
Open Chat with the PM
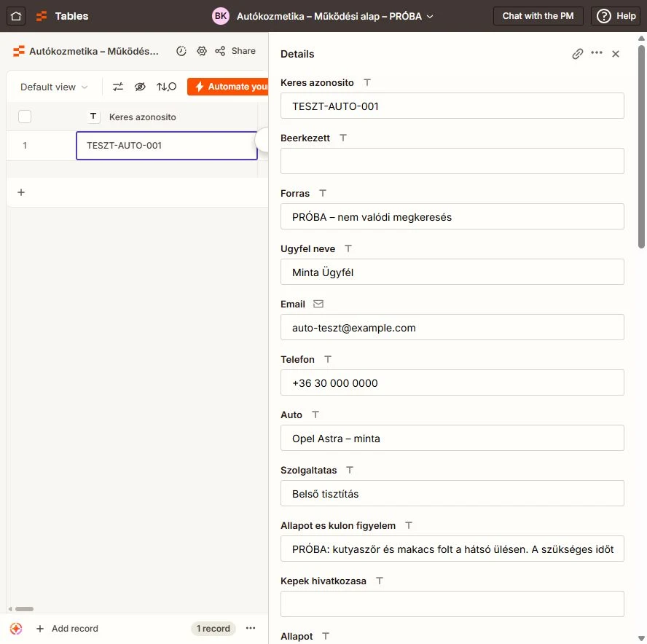[x=538, y=16]
